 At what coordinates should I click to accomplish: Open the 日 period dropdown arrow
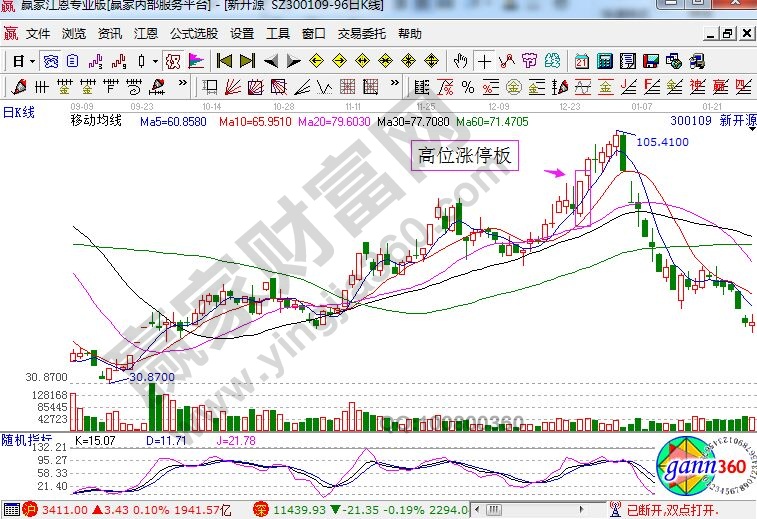(33, 61)
